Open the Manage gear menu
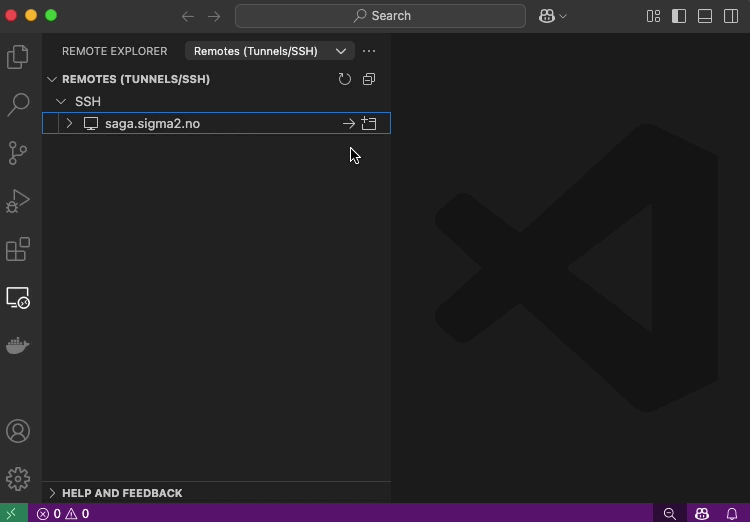 (18, 478)
